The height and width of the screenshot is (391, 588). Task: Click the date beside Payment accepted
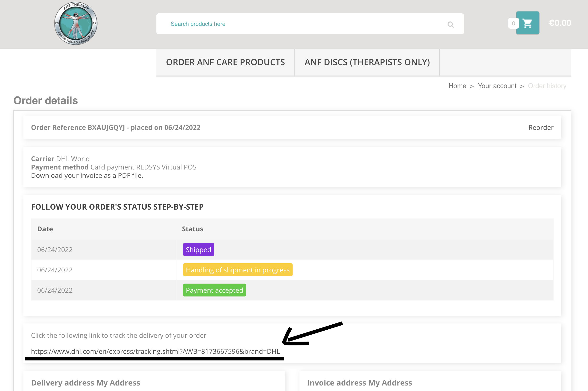tap(55, 290)
